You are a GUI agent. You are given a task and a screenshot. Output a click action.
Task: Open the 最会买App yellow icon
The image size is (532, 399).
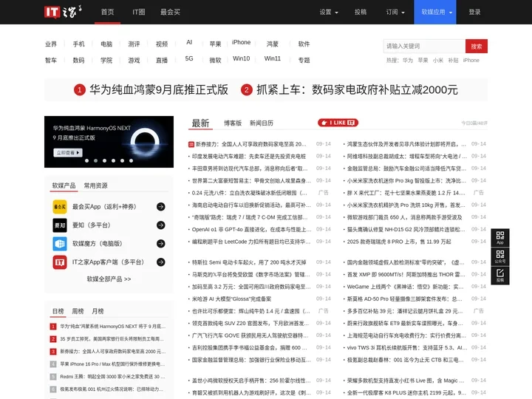tap(60, 207)
